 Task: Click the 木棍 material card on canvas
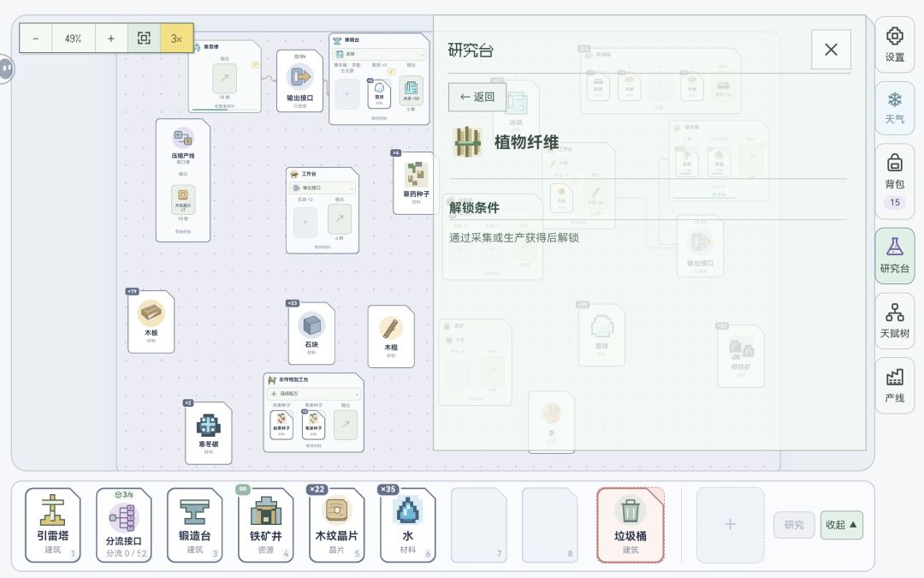391,337
